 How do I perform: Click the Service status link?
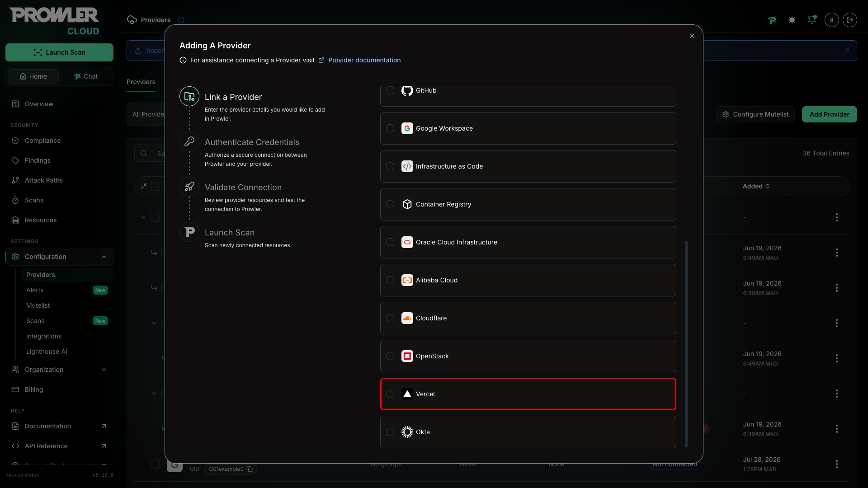click(22, 475)
